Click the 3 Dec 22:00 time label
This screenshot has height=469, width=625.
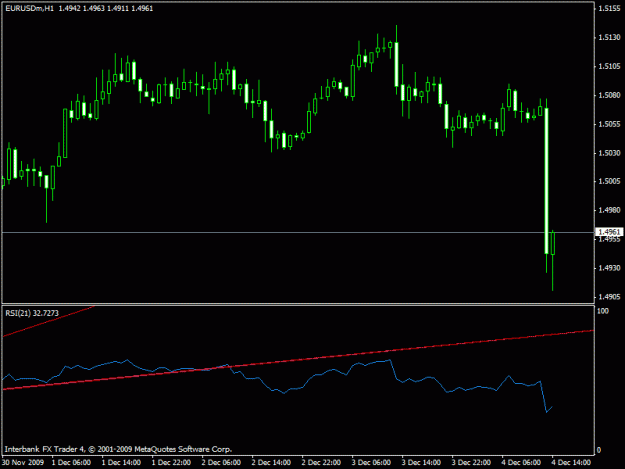tap(471, 463)
